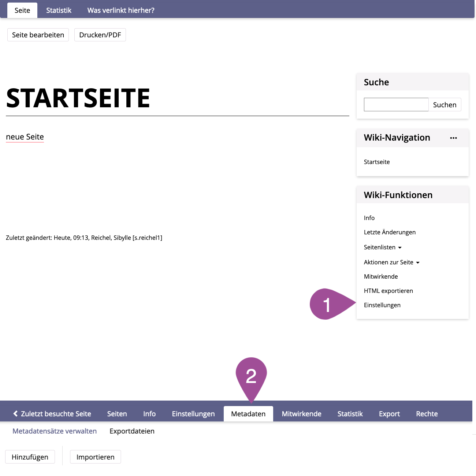Open the Wiki-Navigation three-dots menu
Screen dimensions: 476x476
[x=453, y=138]
